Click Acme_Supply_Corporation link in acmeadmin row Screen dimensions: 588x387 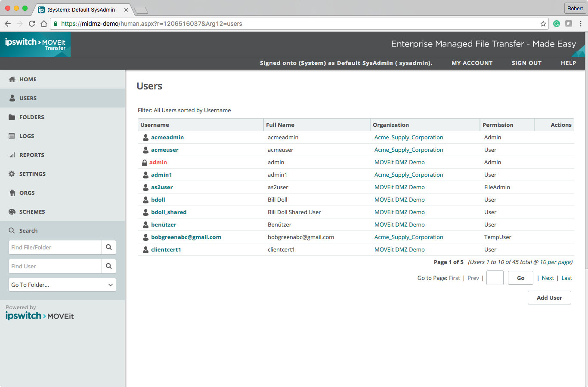[409, 137]
